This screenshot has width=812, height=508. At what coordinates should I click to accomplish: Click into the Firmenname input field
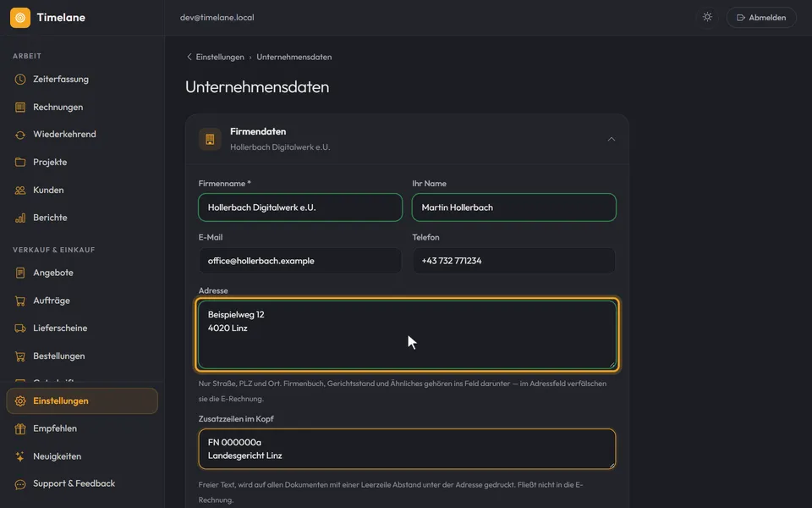pyautogui.click(x=300, y=207)
